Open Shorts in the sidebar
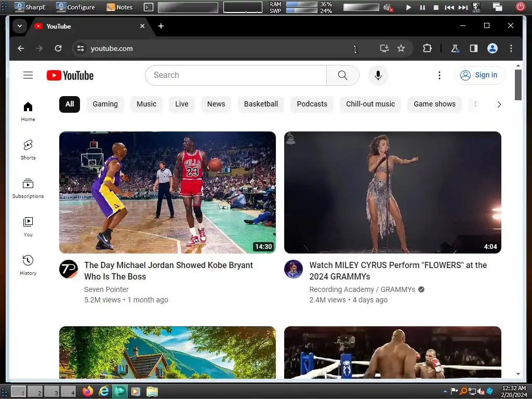The width and height of the screenshot is (532, 399). pos(28,150)
